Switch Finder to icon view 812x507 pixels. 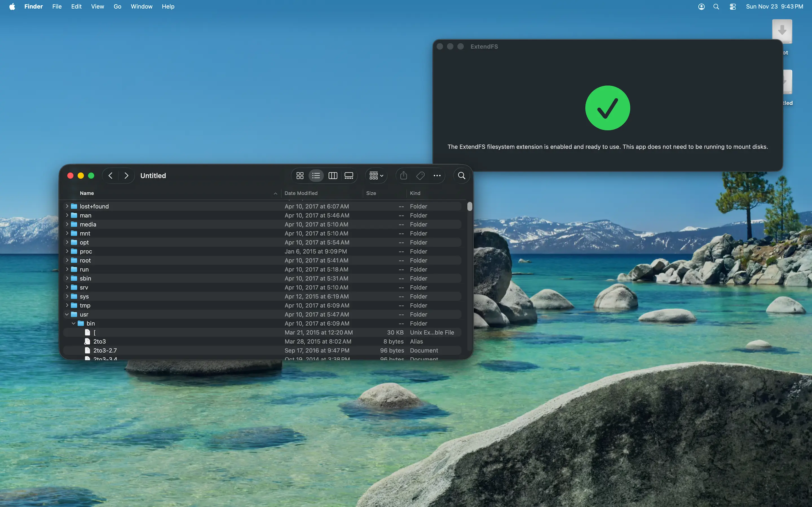point(300,175)
